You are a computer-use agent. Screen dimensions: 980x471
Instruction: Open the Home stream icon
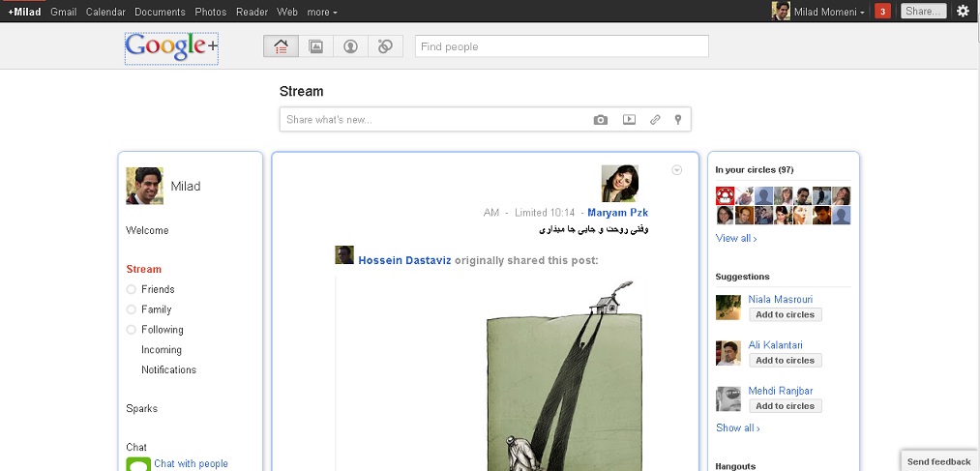tap(282, 46)
